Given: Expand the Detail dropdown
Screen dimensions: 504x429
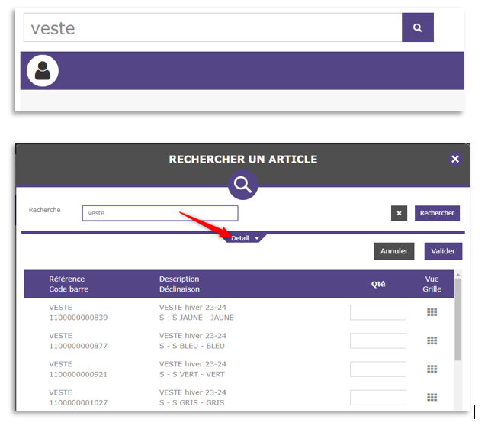Looking at the screenshot, I should [x=246, y=238].
